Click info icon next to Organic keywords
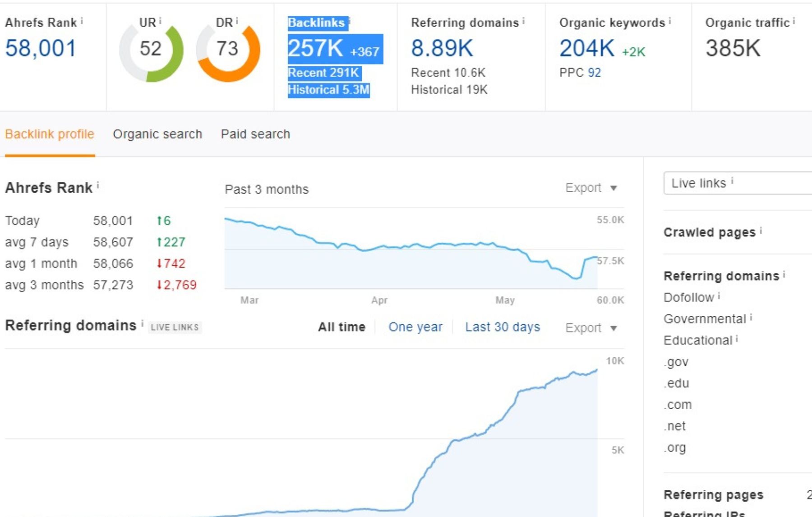This screenshot has height=517, width=812. tap(669, 21)
